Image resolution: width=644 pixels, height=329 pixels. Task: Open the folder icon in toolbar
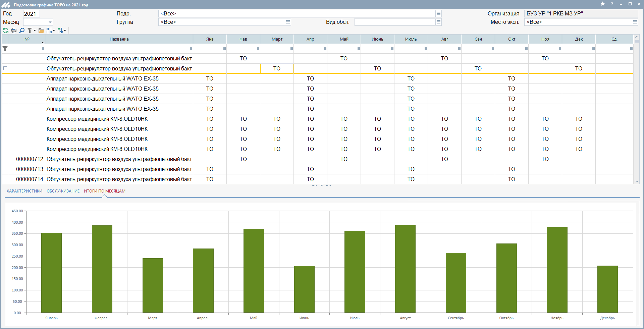pos(41,31)
